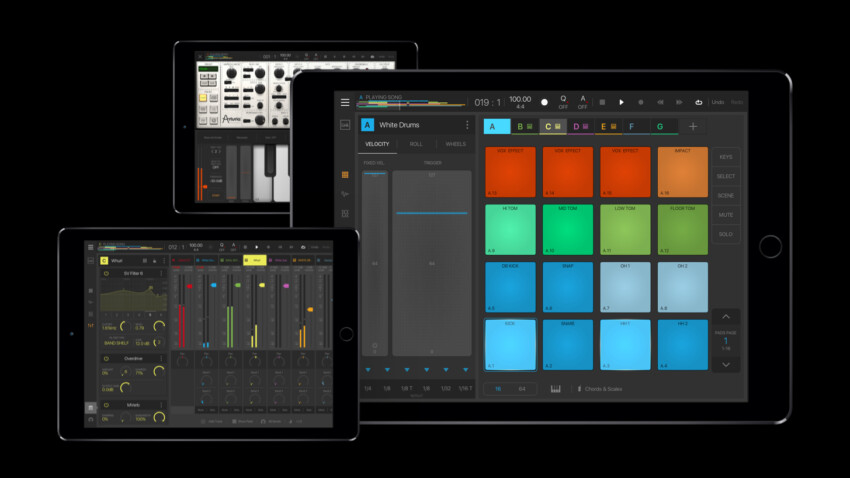Trigger the KICK pad A.1
Viewport: 850px width, 478px height.
(510, 345)
